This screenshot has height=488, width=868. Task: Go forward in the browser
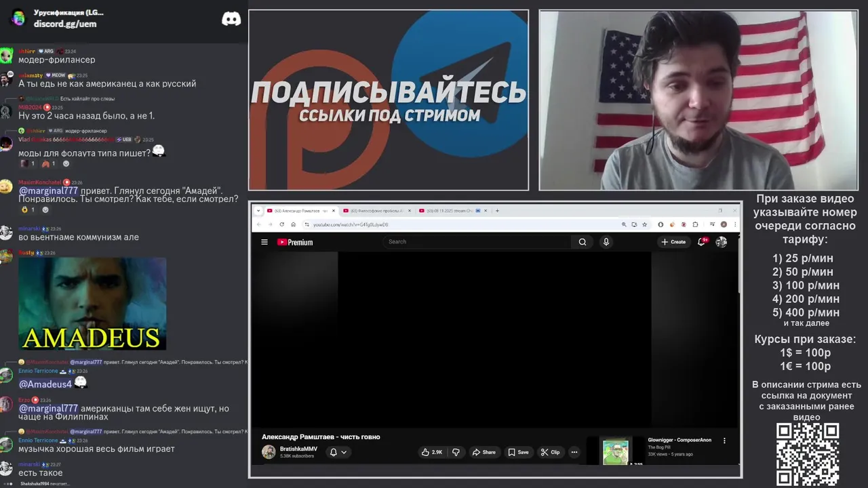point(270,224)
